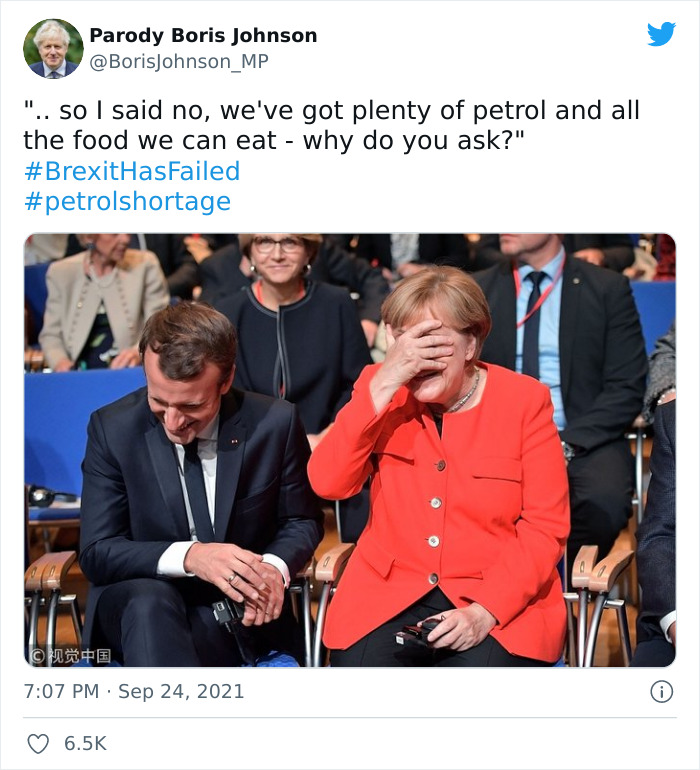Image resolution: width=700 pixels, height=770 pixels.
Task: Visit the @BorisJohnson_MP handle link
Action: (178, 62)
